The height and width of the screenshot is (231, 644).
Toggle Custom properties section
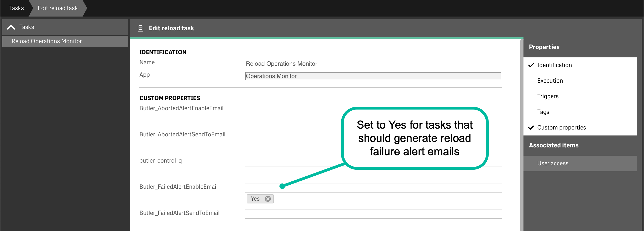pyautogui.click(x=580, y=127)
